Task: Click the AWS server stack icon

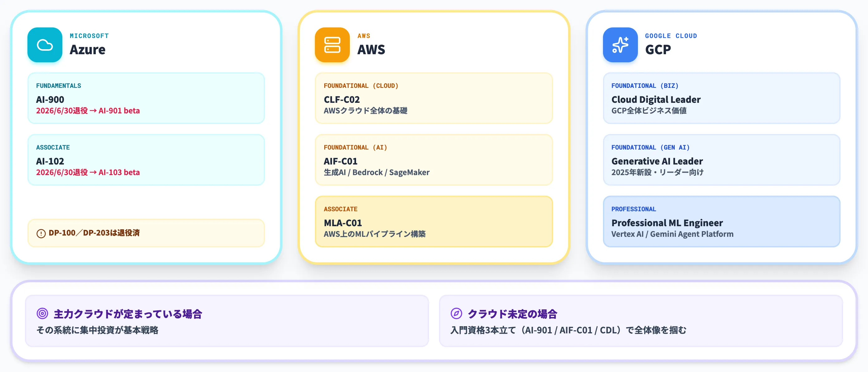Action: (x=332, y=45)
